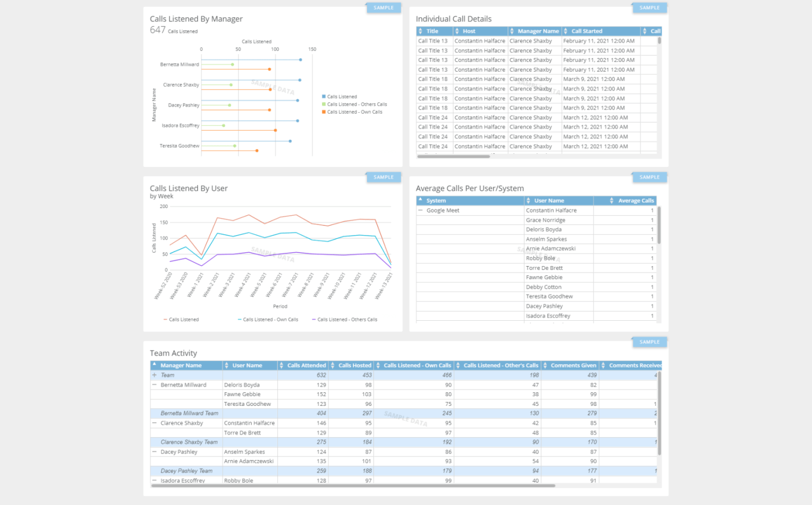Click horizontal scrollbar under Individual Call Details
The image size is (812, 505).
pyautogui.click(x=453, y=157)
